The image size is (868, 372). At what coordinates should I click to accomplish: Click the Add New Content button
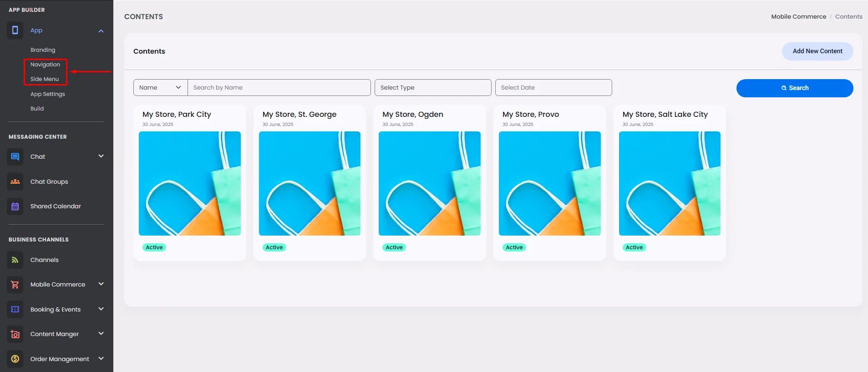click(817, 51)
